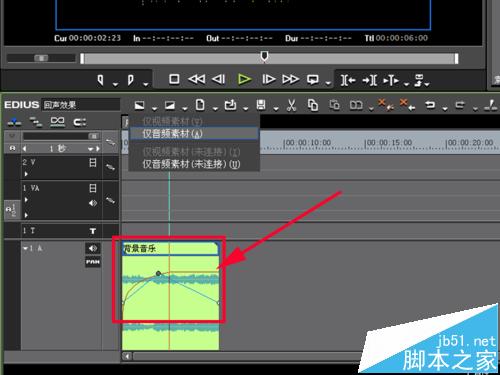This screenshot has width=500, height=375.
Task: Choose 仅视频素材(未连接)(I) menu entry
Action: point(194,152)
